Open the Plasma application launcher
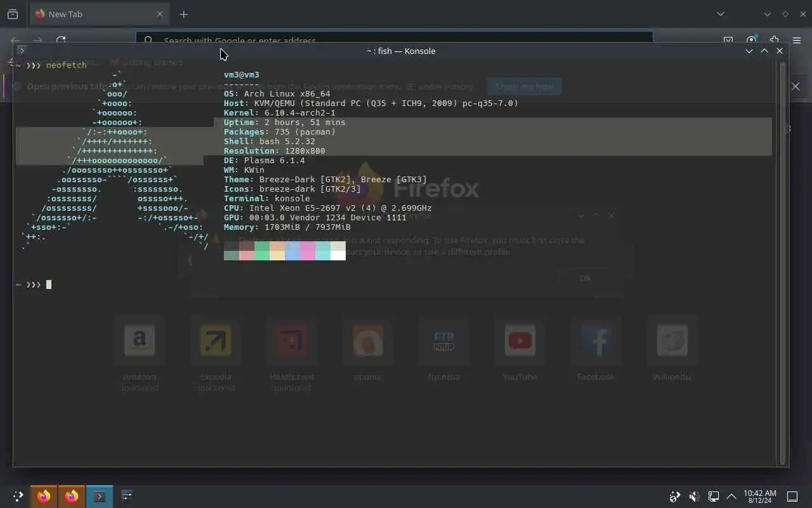Image resolution: width=812 pixels, height=508 pixels. 18,496
